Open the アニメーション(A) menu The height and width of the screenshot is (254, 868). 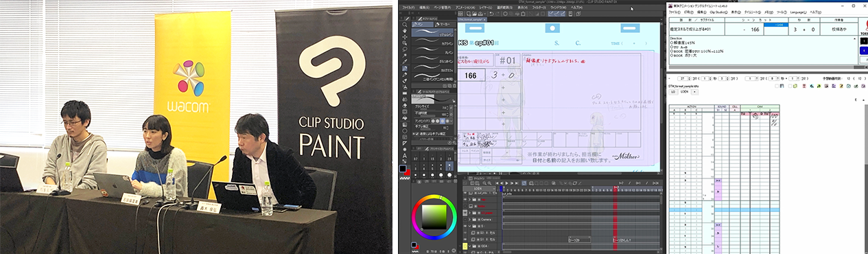[x=465, y=8]
